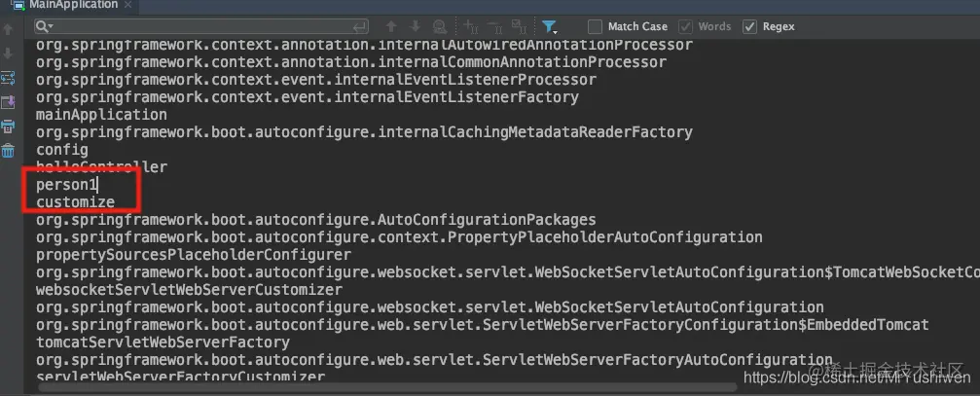Jump to next search occurrence arrow
980x396 pixels.
(415, 26)
